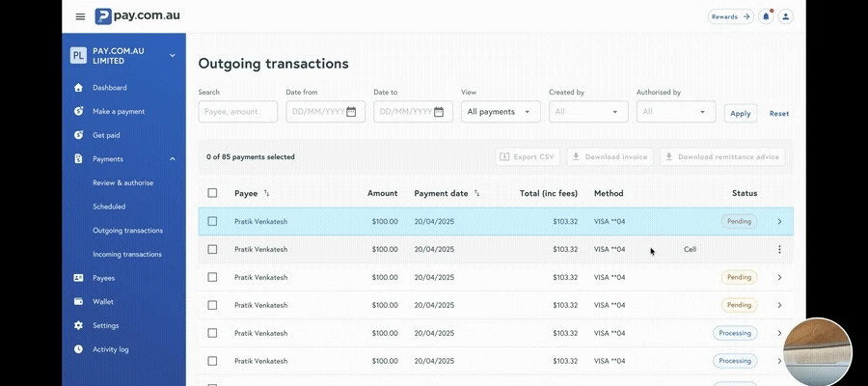The height and width of the screenshot is (386, 868).
Task: Tick checkbox of second Processing row
Action: pos(212,361)
